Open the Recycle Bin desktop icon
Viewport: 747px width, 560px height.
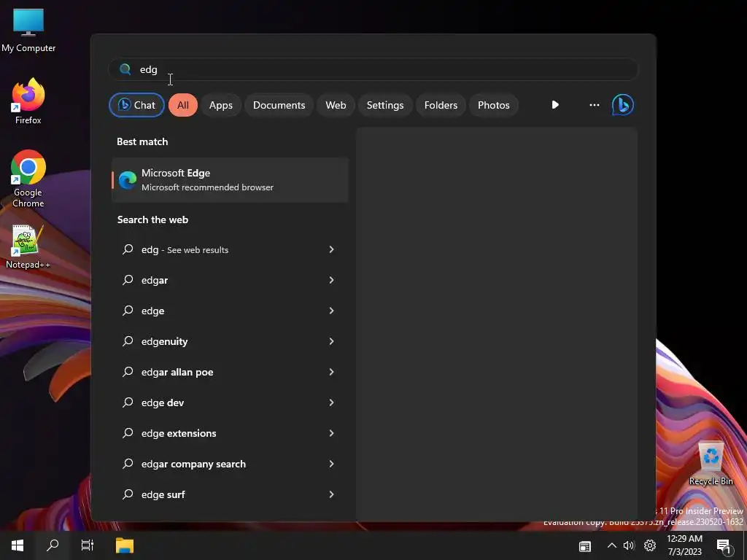tap(711, 463)
